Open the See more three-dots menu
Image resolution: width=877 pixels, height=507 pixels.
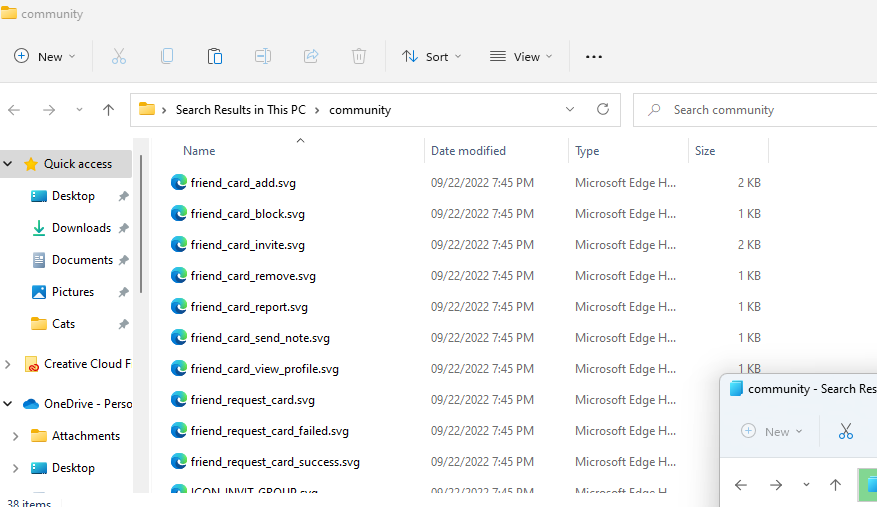tap(594, 57)
